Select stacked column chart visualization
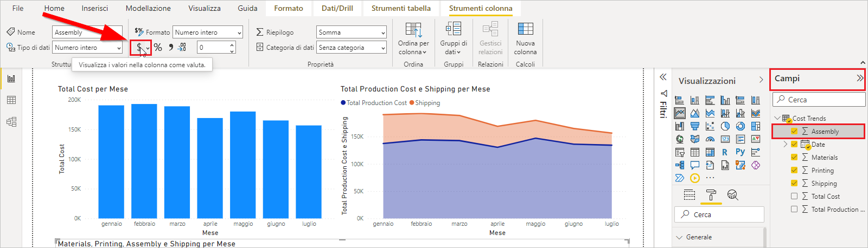 tap(694, 100)
